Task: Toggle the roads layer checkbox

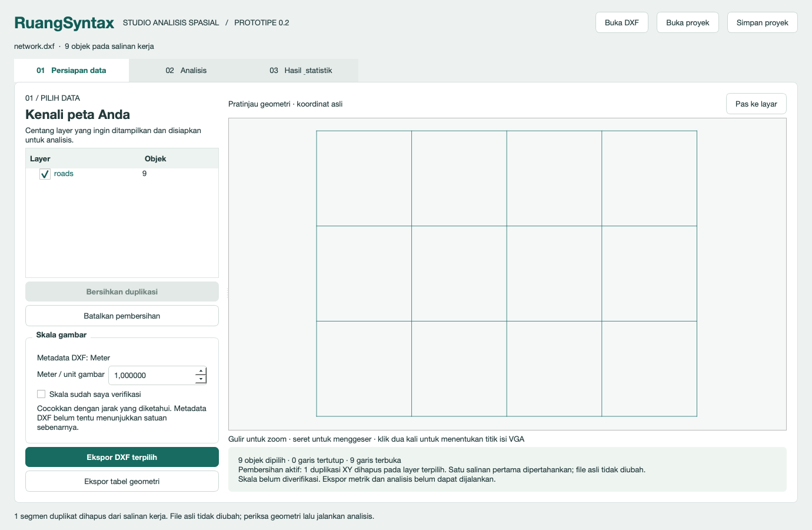Action: [45, 174]
